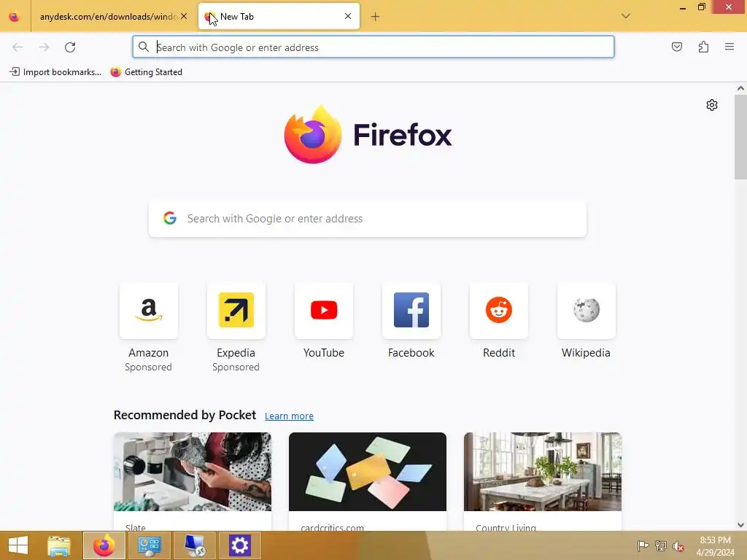Open the Firefox application menu
This screenshot has width=747, height=560.
pos(729,47)
